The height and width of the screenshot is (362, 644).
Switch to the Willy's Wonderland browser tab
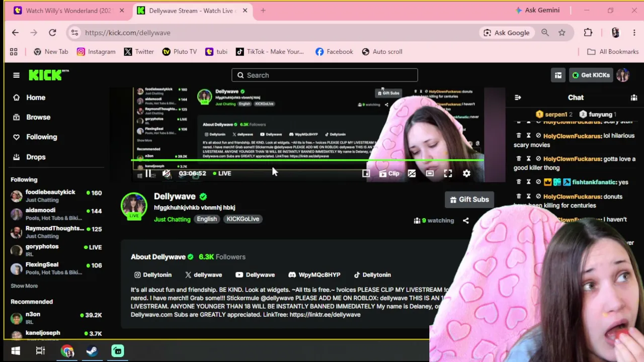click(x=69, y=11)
